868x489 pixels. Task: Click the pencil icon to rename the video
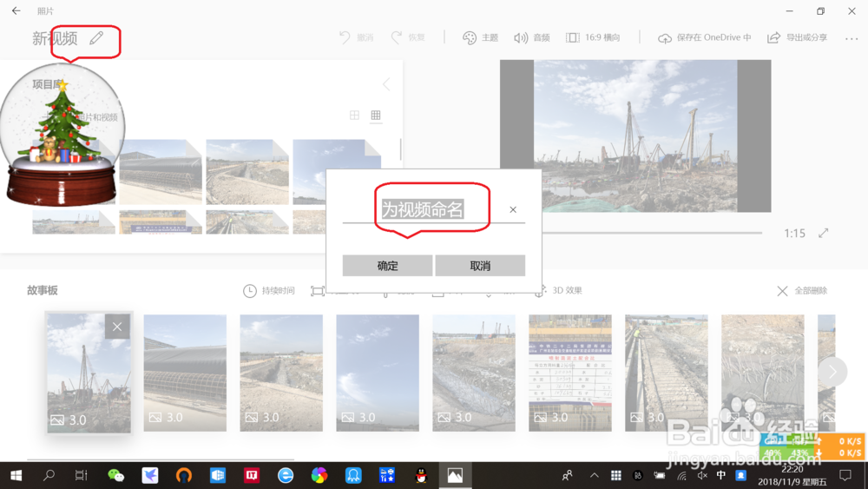tap(96, 37)
